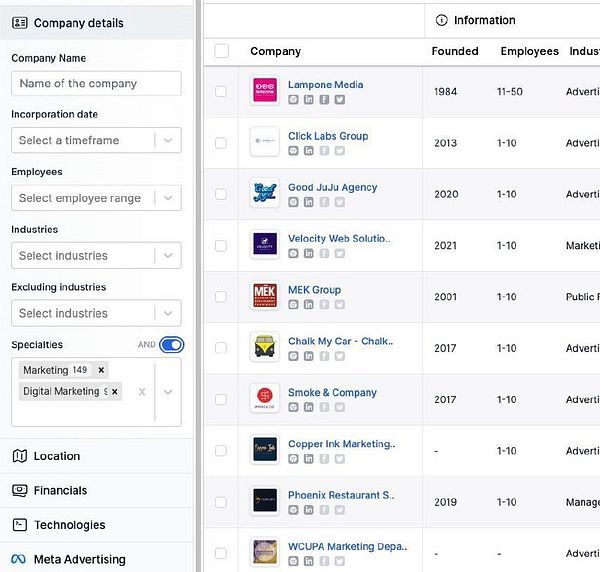600x572 pixels.
Task: Click the Lampone Media logo thumbnail
Action: 265,91
